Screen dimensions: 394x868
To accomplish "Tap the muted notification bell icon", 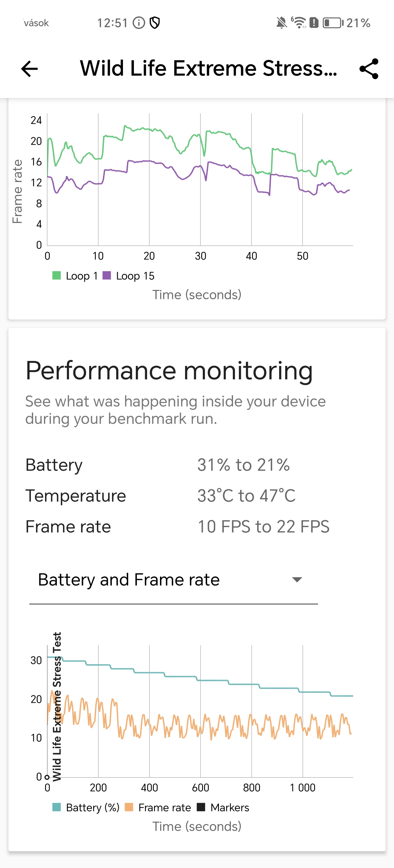I will 281,23.
